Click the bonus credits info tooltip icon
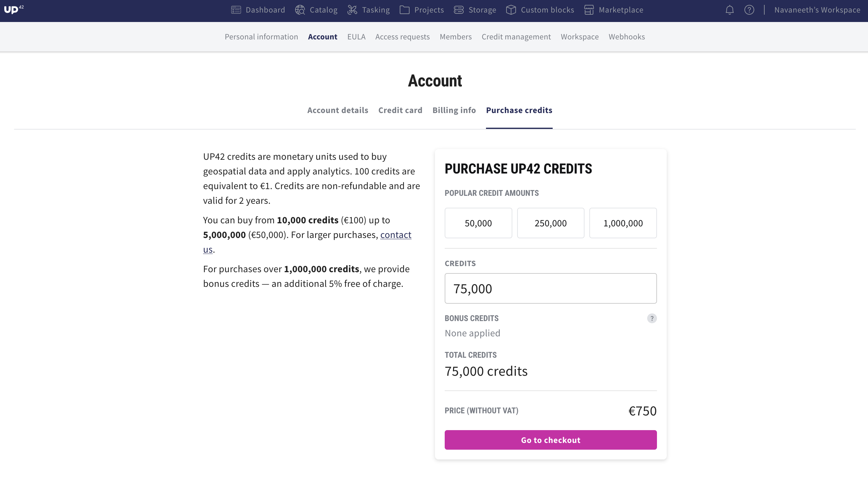The width and height of the screenshot is (868, 479). (x=652, y=318)
